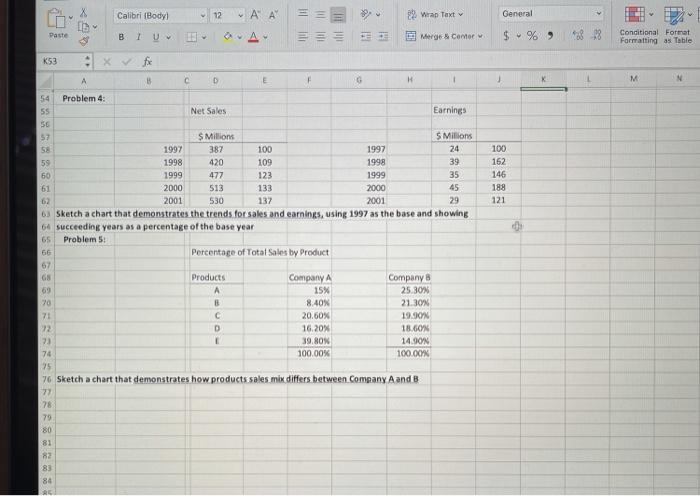Toggle italic formatting
This screenshot has width=700, height=496.
[x=139, y=37]
